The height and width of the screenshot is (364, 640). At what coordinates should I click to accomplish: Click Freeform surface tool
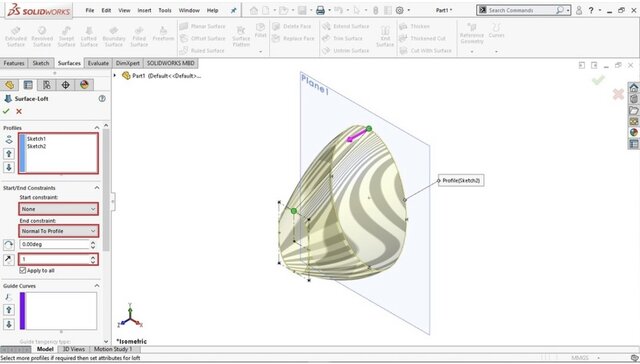[x=163, y=34]
